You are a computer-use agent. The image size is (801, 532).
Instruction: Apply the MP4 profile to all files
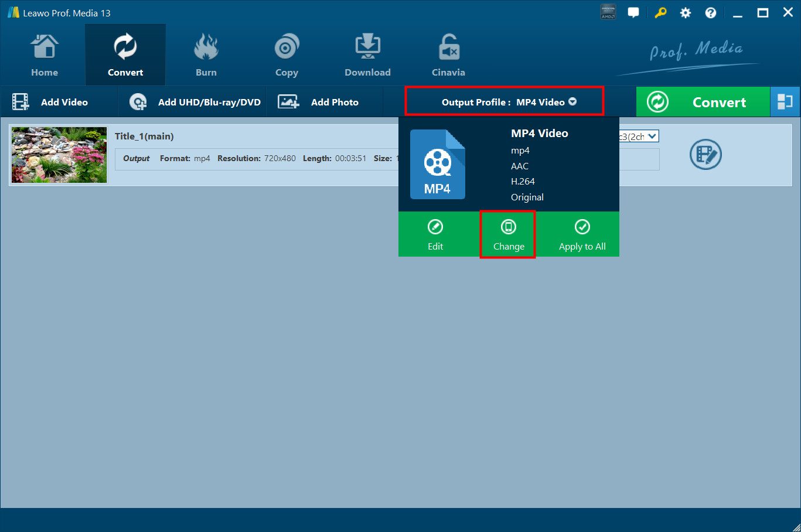click(x=582, y=234)
